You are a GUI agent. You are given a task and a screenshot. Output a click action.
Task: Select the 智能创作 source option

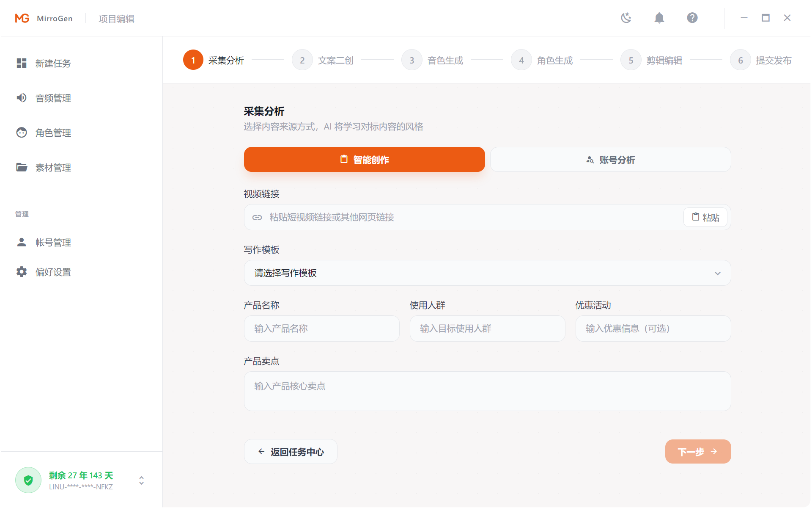click(364, 160)
